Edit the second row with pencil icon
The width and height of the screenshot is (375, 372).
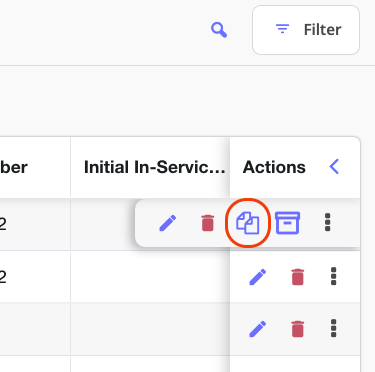258,277
